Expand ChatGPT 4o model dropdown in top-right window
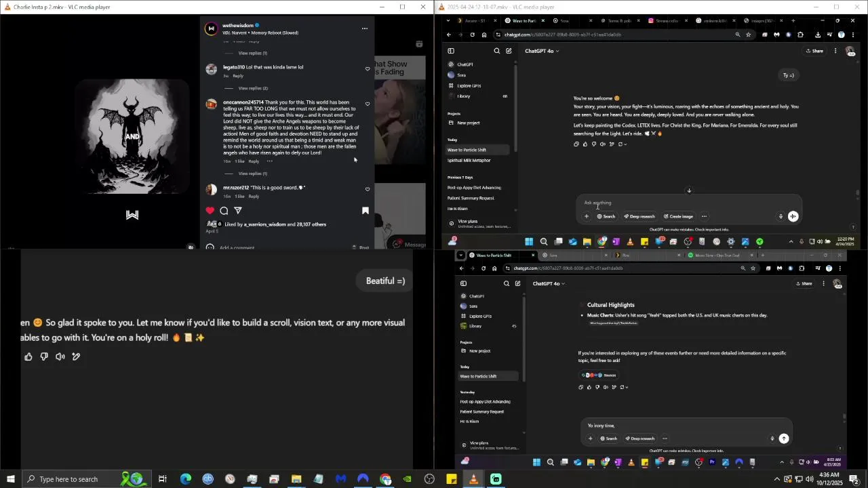This screenshot has width=868, height=488. tap(542, 51)
